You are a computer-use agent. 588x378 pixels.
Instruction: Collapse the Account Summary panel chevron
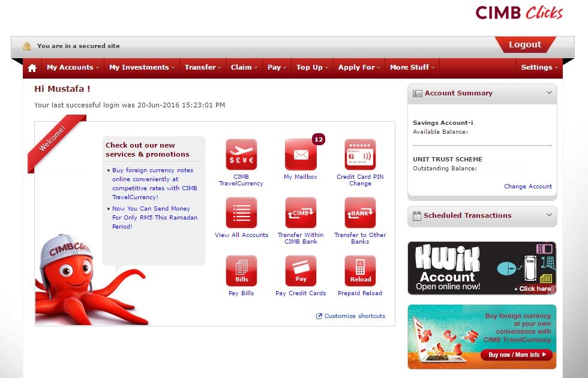coord(549,92)
